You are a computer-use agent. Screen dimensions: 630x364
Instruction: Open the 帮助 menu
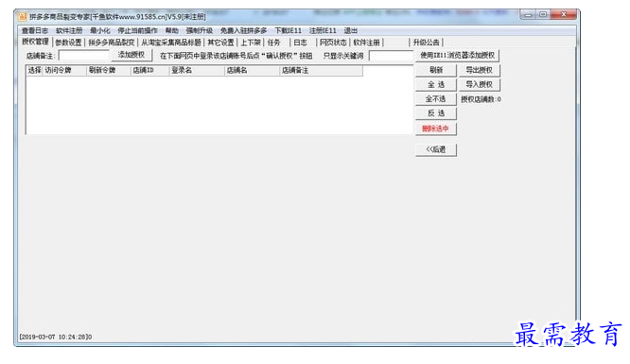[171, 30]
